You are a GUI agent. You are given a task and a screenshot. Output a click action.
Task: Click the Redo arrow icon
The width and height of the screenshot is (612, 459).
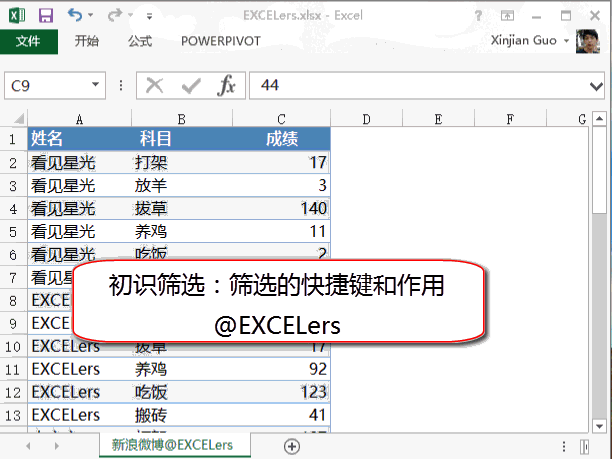[115, 16]
